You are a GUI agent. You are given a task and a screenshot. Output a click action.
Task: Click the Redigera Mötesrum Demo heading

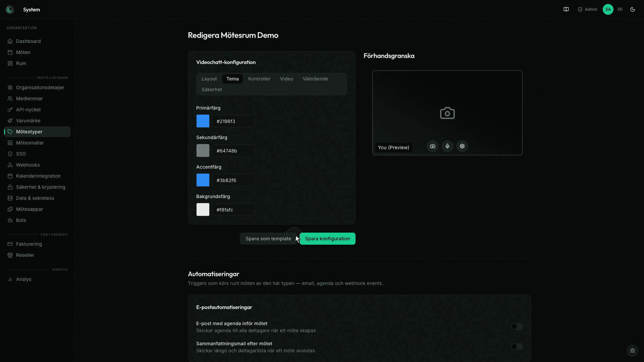pyautogui.click(x=233, y=35)
